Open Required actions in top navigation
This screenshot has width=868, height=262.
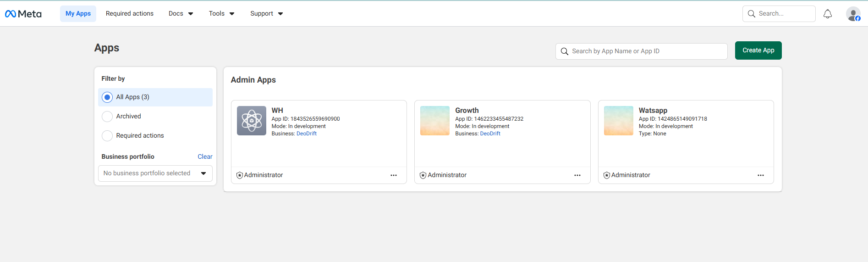coord(130,14)
